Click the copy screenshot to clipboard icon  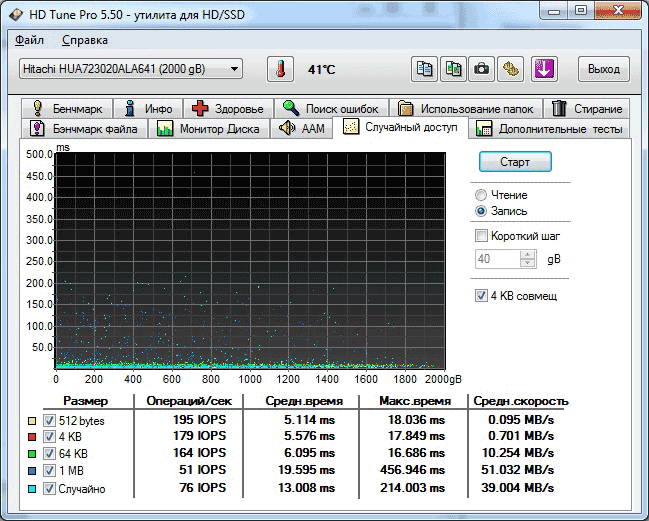(454, 69)
